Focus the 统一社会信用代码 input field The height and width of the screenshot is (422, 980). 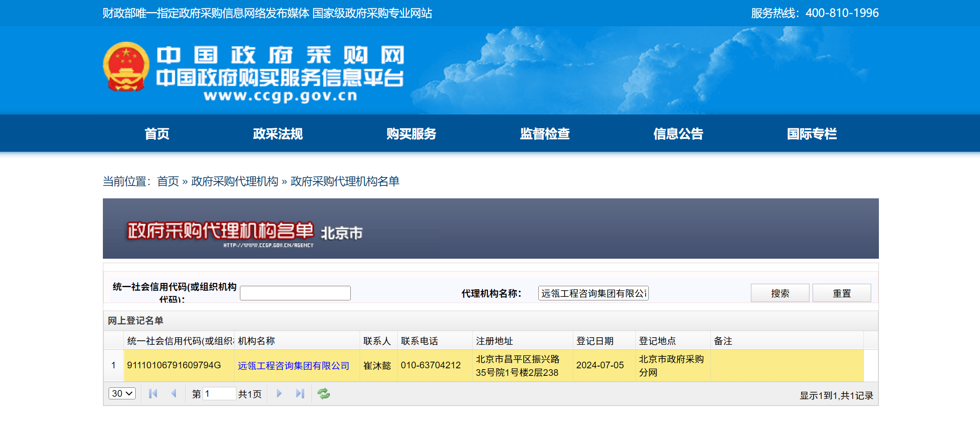295,293
